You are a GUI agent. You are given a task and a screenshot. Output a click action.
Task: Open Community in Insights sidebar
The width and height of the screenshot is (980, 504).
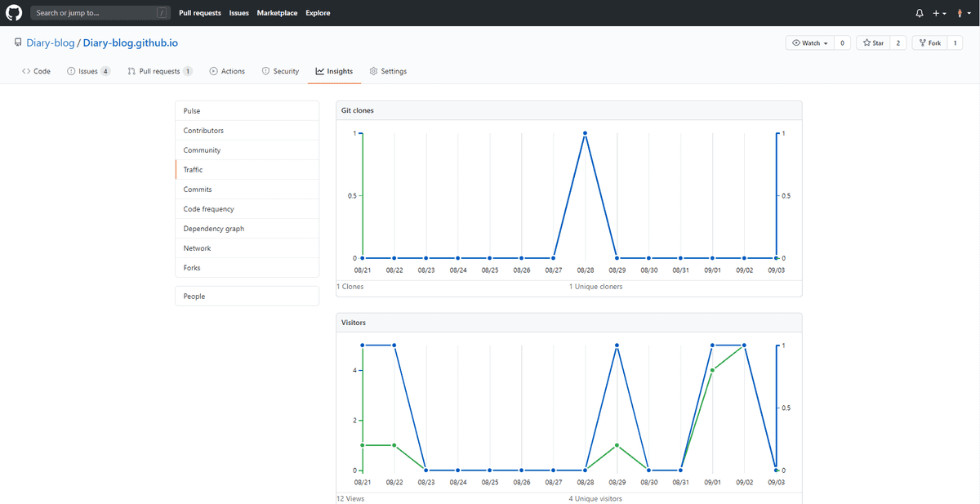click(247, 150)
